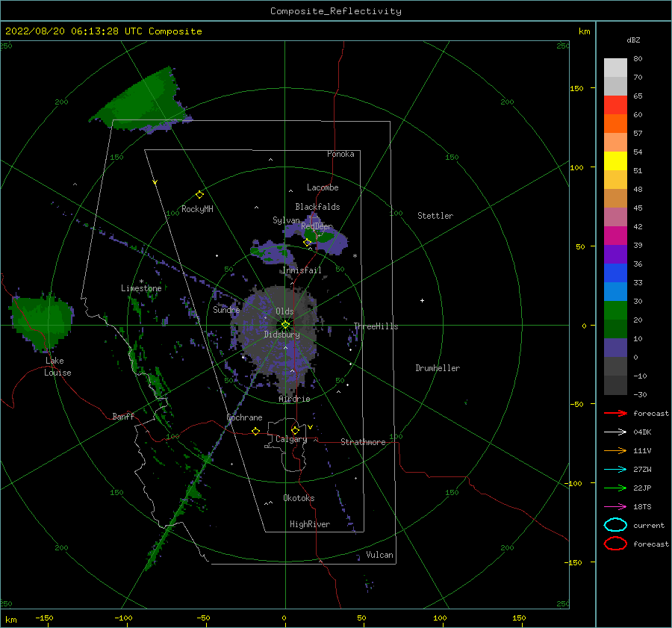
Task: Click the HighRiver label
Action: click(310, 524)
